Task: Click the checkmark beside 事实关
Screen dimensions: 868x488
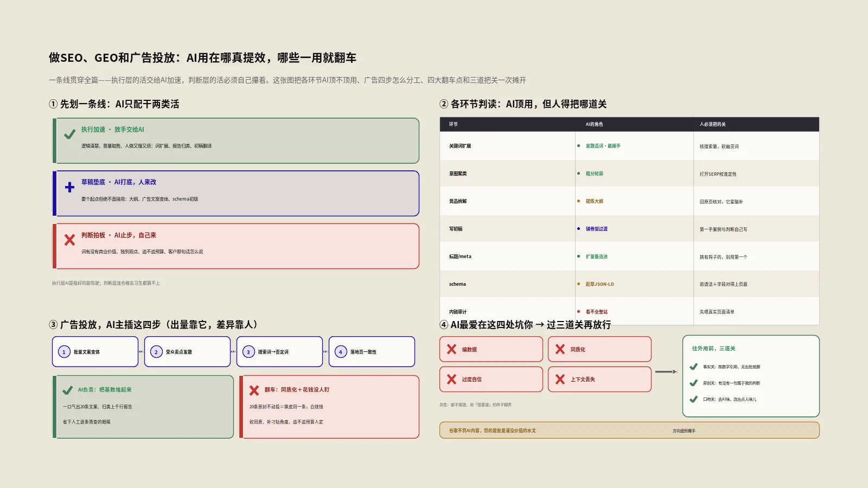Action: click(693, 367)
